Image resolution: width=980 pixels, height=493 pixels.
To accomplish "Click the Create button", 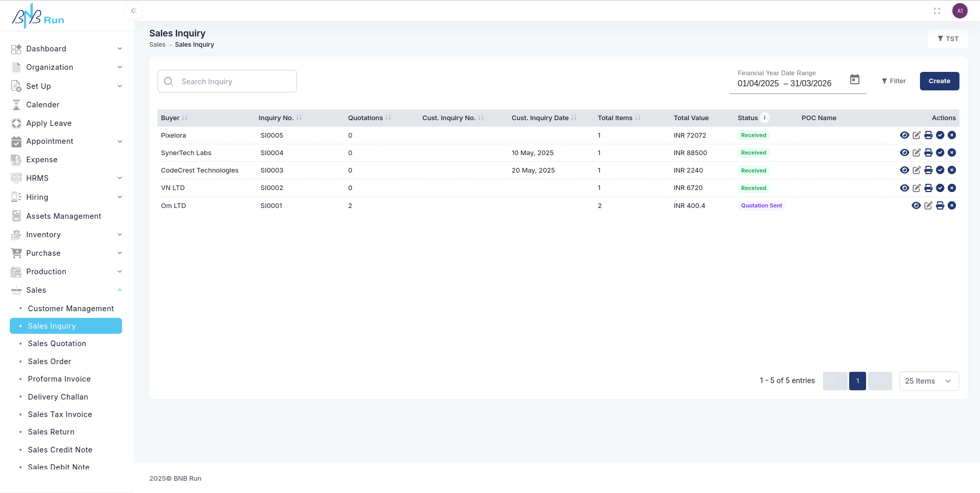I will pyautogui.click(x=939, y=81).
